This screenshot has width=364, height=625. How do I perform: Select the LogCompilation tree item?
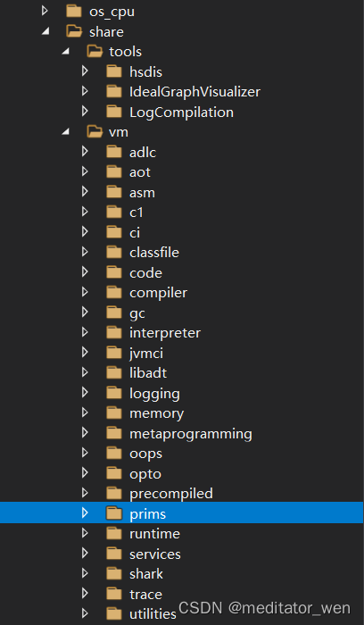[x=181, y=112]
